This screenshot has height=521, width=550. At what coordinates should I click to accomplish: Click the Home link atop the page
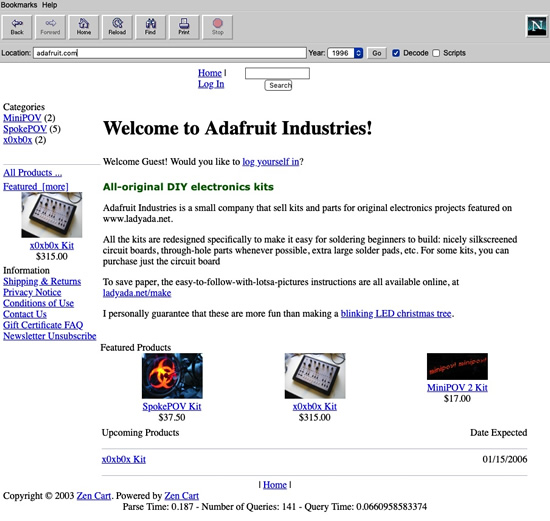tap(210, 73)
